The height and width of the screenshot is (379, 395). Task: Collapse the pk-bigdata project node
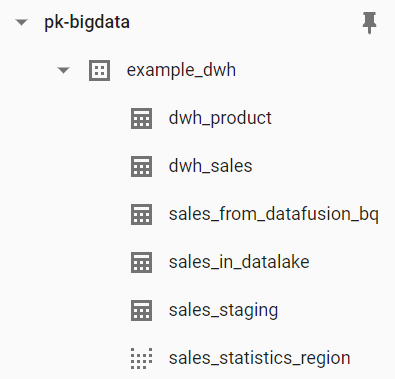pos(22,23)
